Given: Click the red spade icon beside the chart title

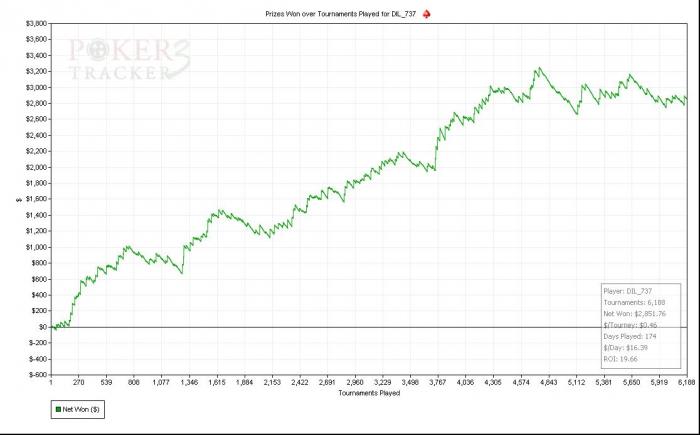Looking at the screenshot, I should click(x=426, y=14).
